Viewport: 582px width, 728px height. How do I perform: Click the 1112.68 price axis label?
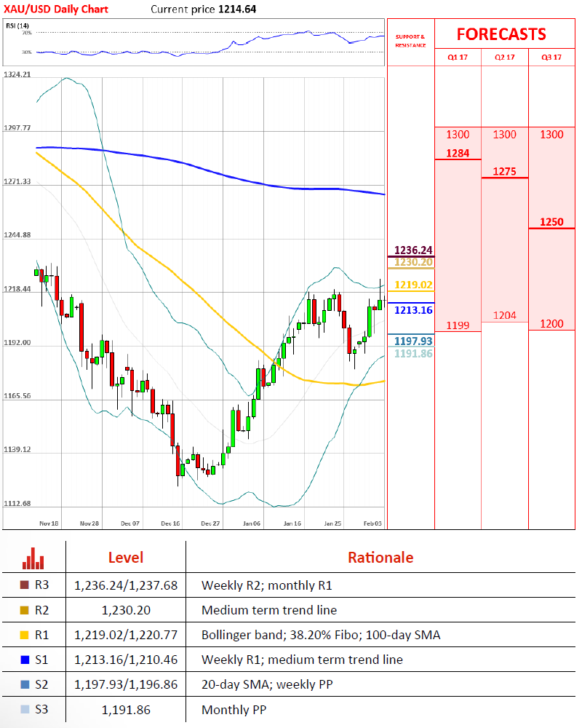tap(17, 503)
